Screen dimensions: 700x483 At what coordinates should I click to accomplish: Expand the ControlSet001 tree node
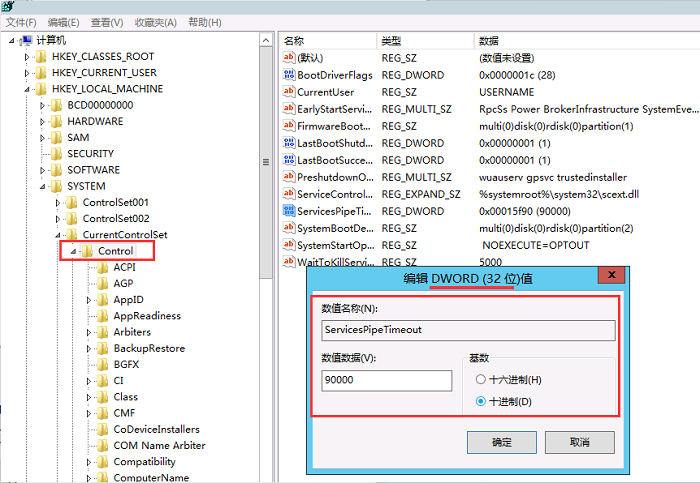click(x=58, y=203)
